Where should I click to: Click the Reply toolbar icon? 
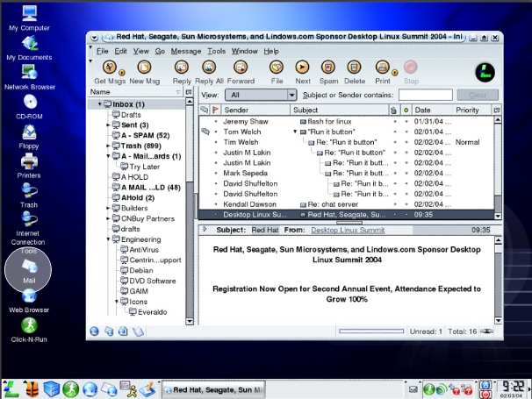(182, 68)
